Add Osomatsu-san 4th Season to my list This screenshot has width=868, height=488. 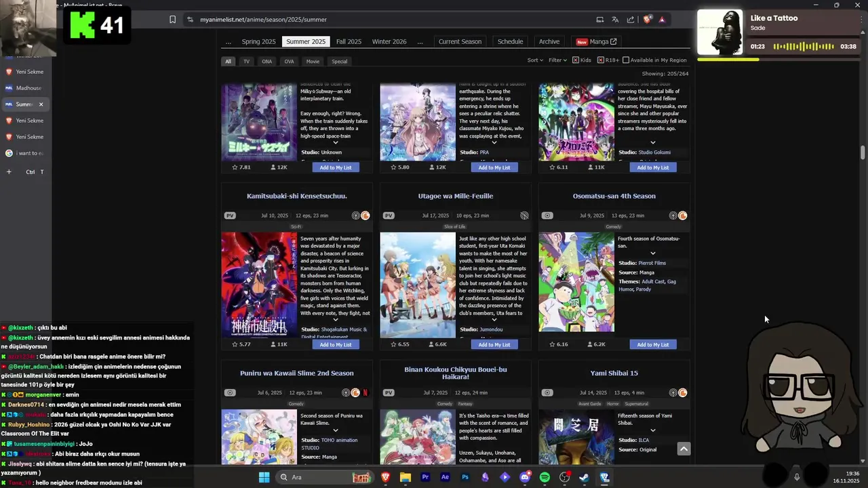(x=653, y=344)
